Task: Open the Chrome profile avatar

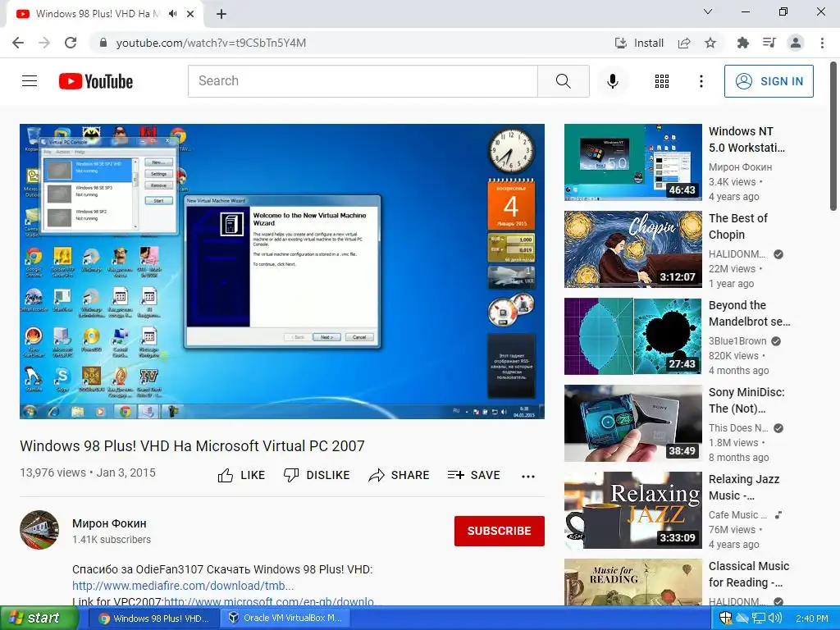Action: [796, 43]
